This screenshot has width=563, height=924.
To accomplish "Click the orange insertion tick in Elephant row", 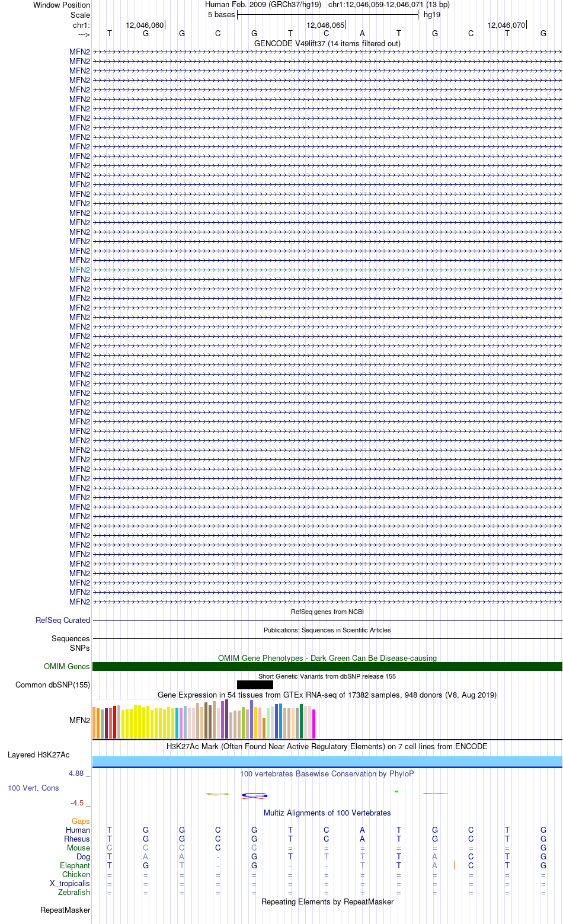I will click(454, 865).
